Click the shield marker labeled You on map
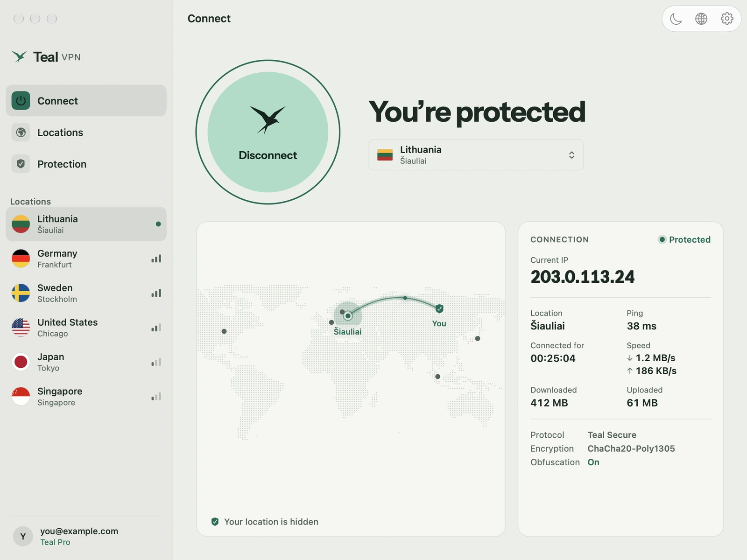747x560 pixels. point(439,309)
